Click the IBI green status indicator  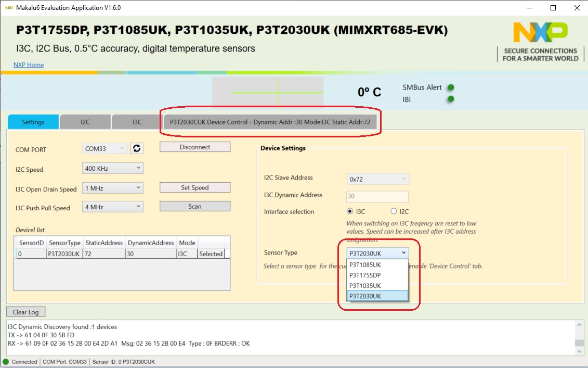(x=451, y=99)
